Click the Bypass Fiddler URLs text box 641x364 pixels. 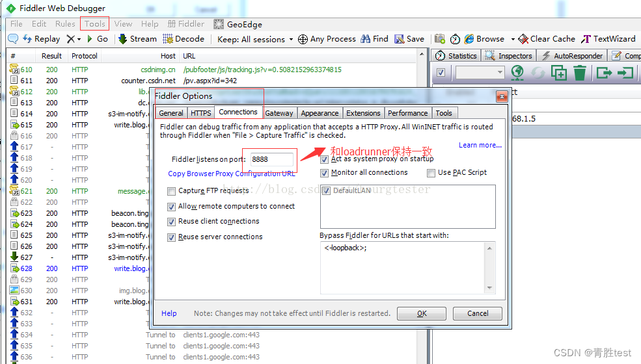[x=403, y=268]
